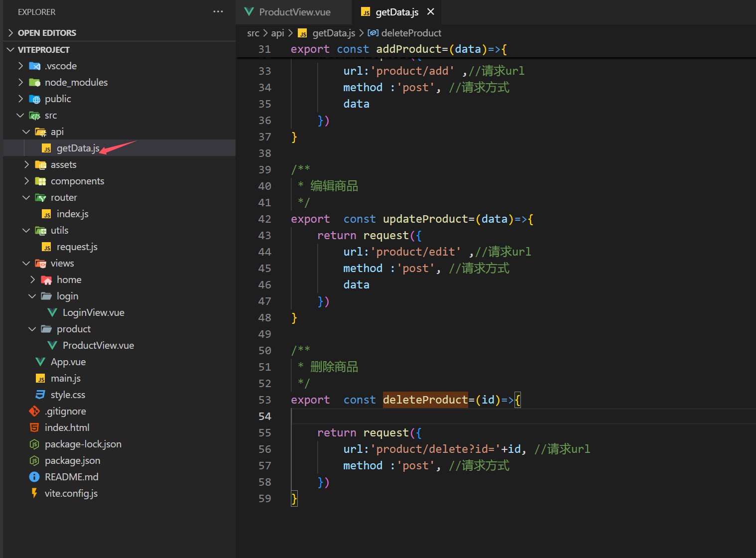The height and width of the screenshot is (558, 756).
Task: Click the info icon beside README.md
Action: click(x=34, y=477)
